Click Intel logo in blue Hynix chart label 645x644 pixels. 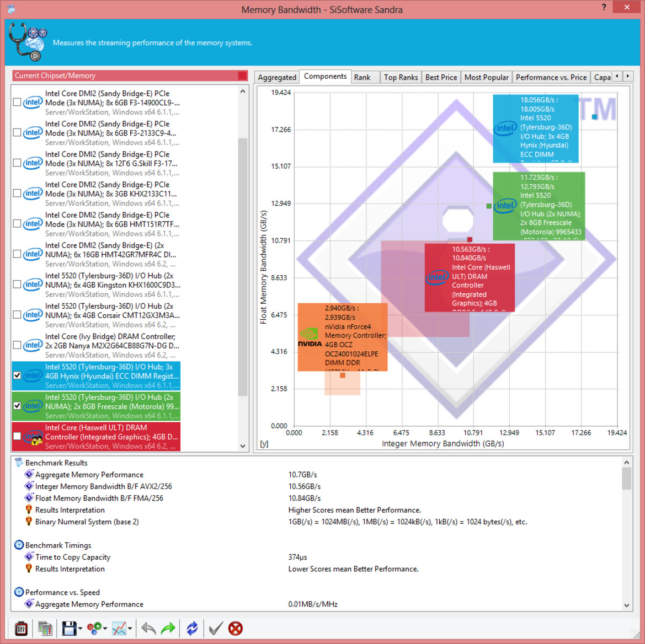pyautogui.click(x=505, y=128)
